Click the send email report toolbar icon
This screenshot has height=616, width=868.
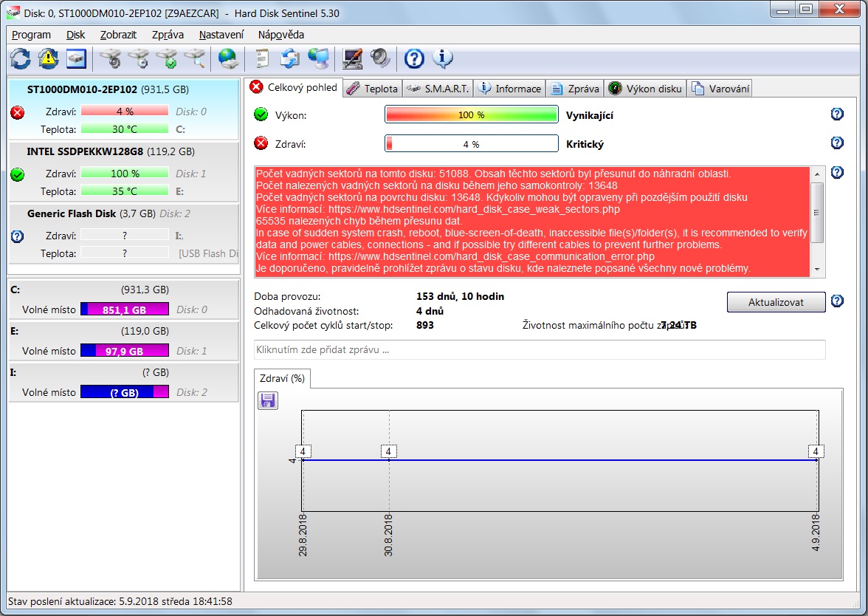point(290,58)
